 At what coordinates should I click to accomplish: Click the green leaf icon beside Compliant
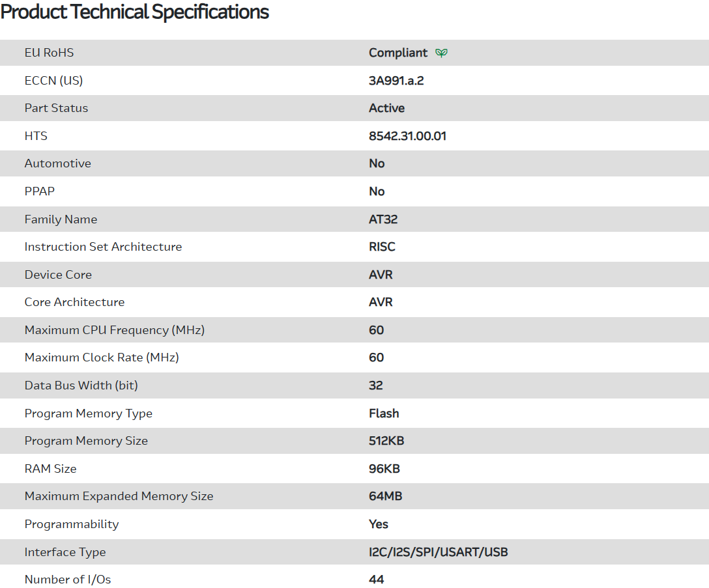441,53
